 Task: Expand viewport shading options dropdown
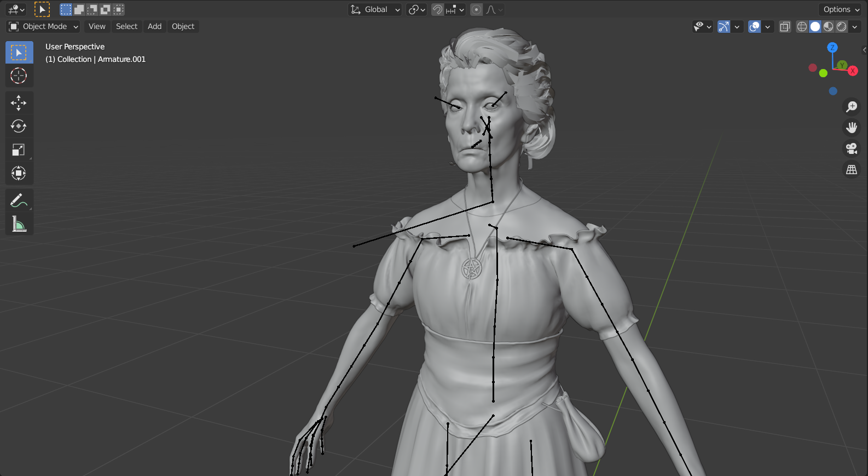point(855,26)
